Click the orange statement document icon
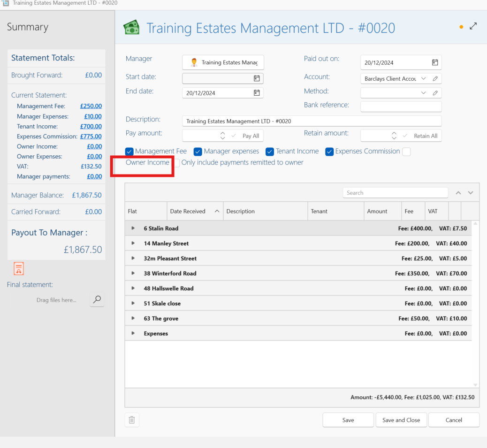The image size is (487, 448). tap(19, 268)
